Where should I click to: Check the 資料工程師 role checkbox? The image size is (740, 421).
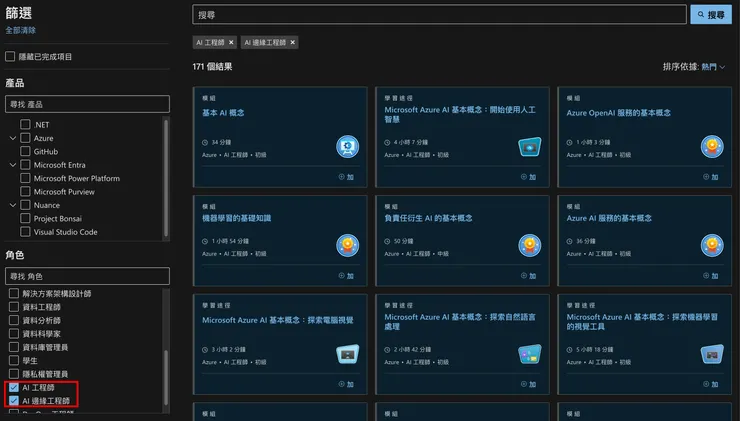click(14, 307)
